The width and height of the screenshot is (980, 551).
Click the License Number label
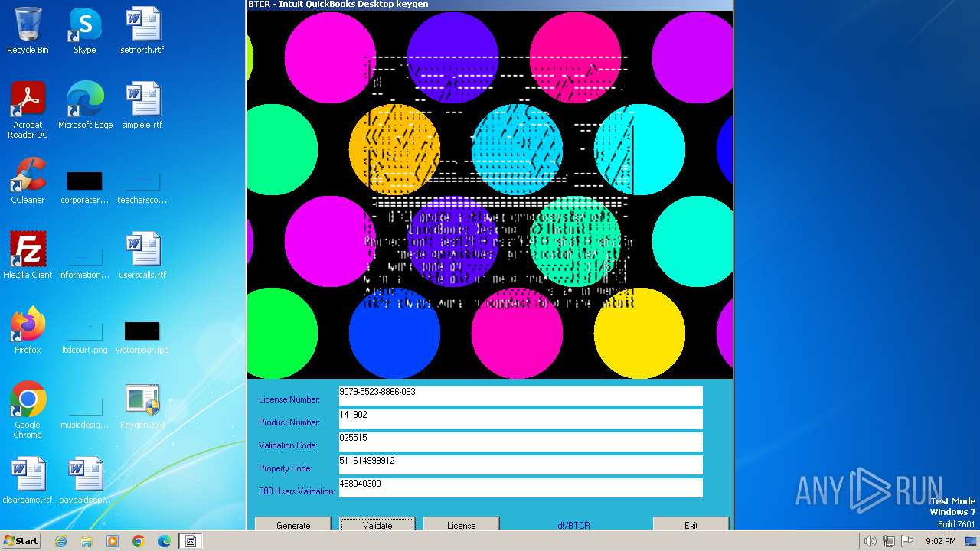click(x=289, y=399)
